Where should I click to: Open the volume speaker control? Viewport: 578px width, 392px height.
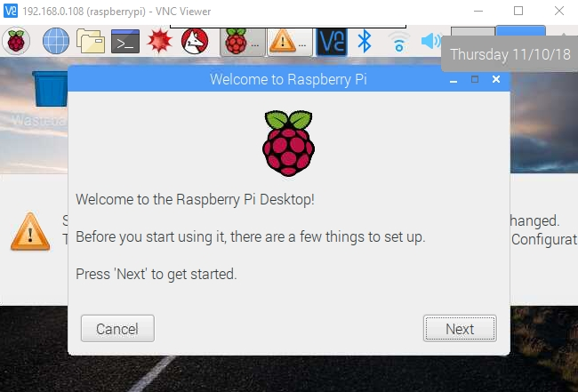(430, 41)
